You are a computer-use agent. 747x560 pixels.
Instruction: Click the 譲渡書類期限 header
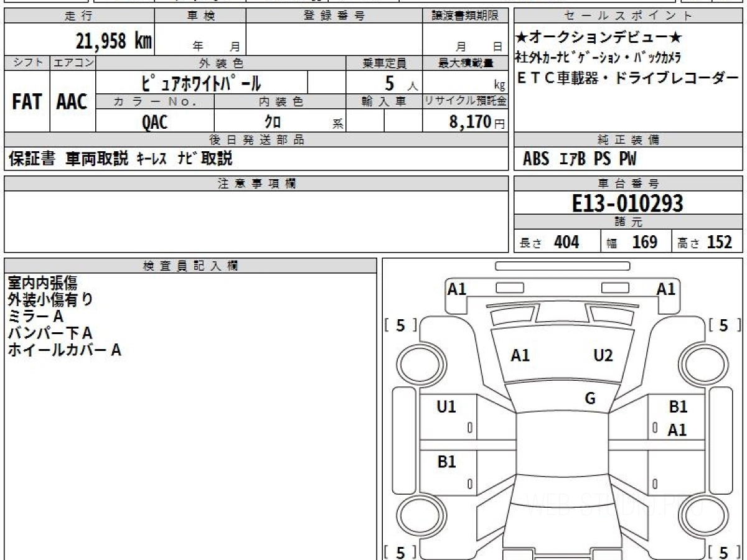tap(465, 16)
